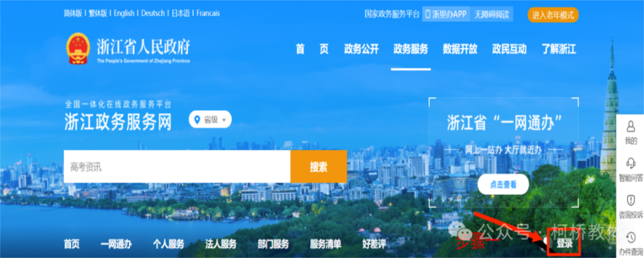
Task: Open 了解浙江 menu item
Action: pos(559,49)
